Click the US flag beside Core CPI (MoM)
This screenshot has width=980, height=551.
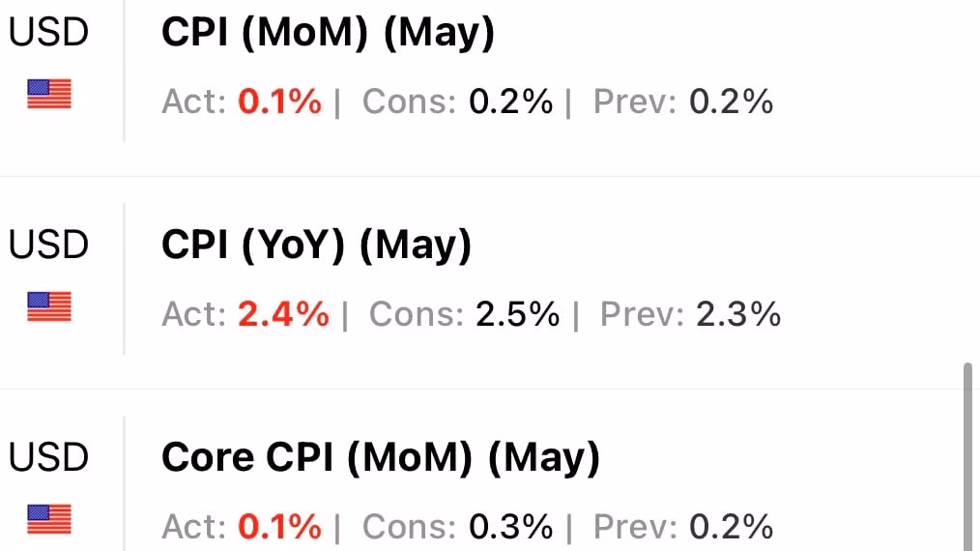(49, 520)
